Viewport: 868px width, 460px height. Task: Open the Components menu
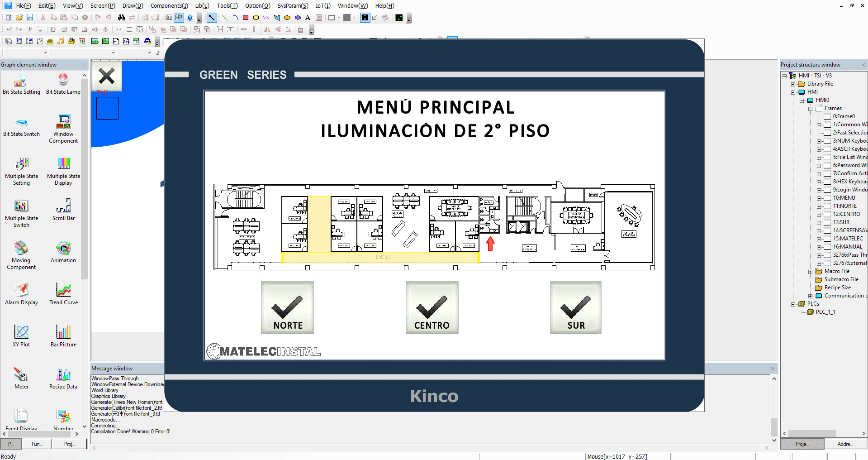169,6
